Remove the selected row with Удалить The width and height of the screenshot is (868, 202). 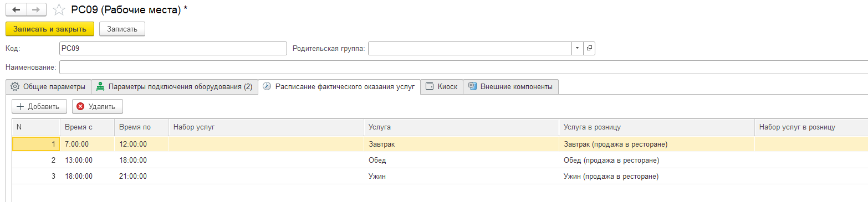pos(98,106)
